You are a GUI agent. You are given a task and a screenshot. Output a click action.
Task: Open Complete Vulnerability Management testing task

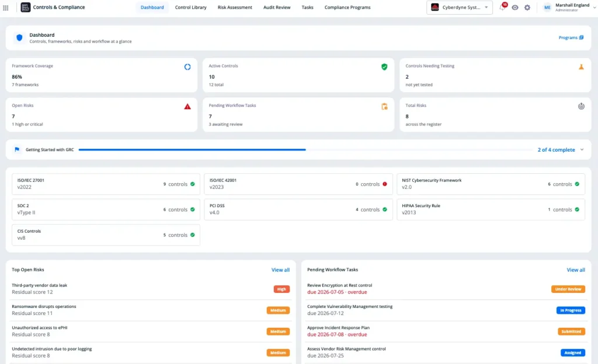(446, 310)
